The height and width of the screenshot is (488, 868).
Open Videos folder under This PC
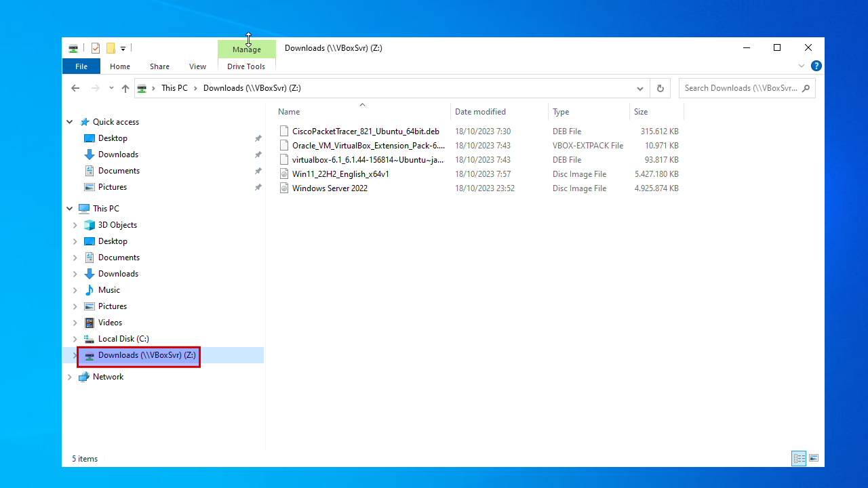pyautogui.click(x=110, y=323)
